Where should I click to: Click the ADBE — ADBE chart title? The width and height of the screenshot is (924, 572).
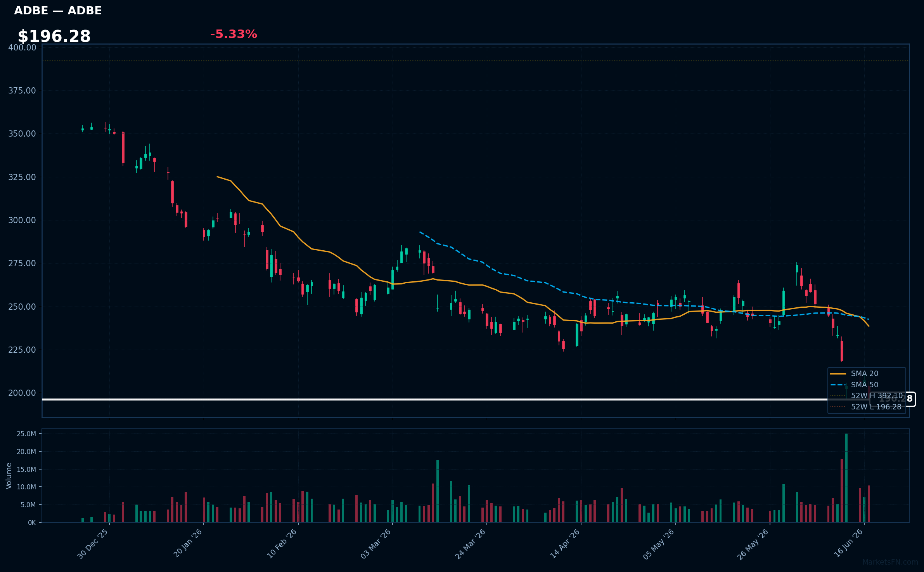coord(58,10)
